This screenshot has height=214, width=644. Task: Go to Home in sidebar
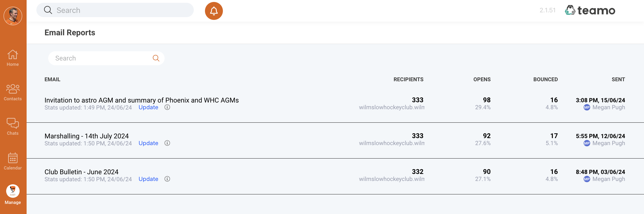[13, 58]
